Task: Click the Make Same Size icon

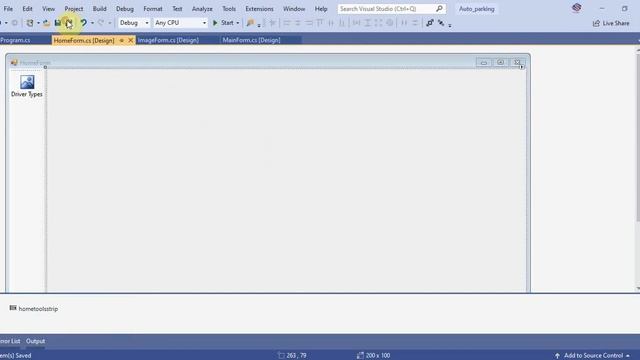Action: 379,23
